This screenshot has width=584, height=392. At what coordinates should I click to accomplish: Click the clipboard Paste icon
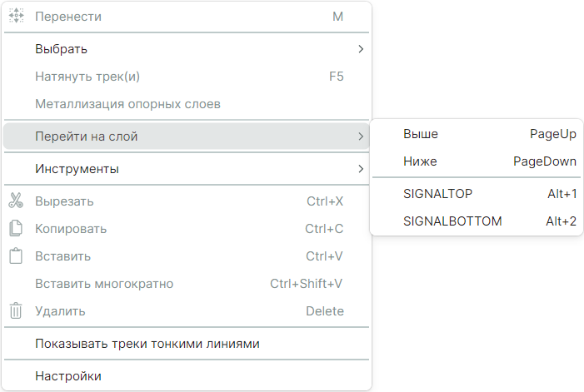(x=16, y=256)
